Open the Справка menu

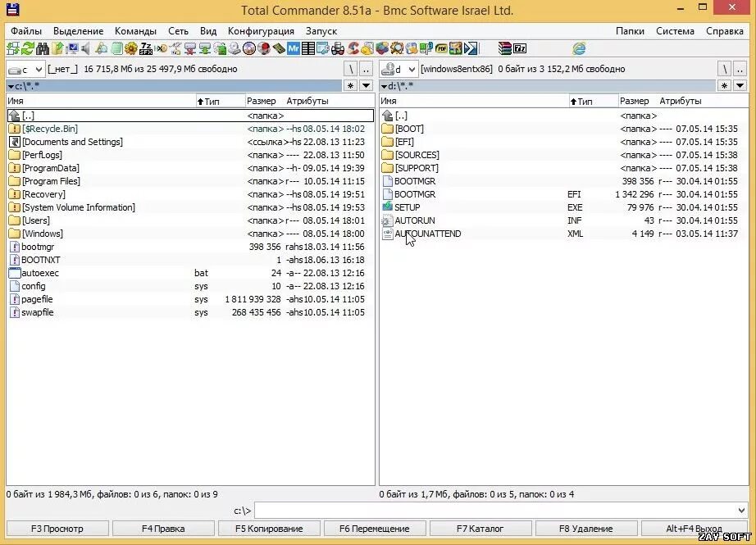coord(724,31)
